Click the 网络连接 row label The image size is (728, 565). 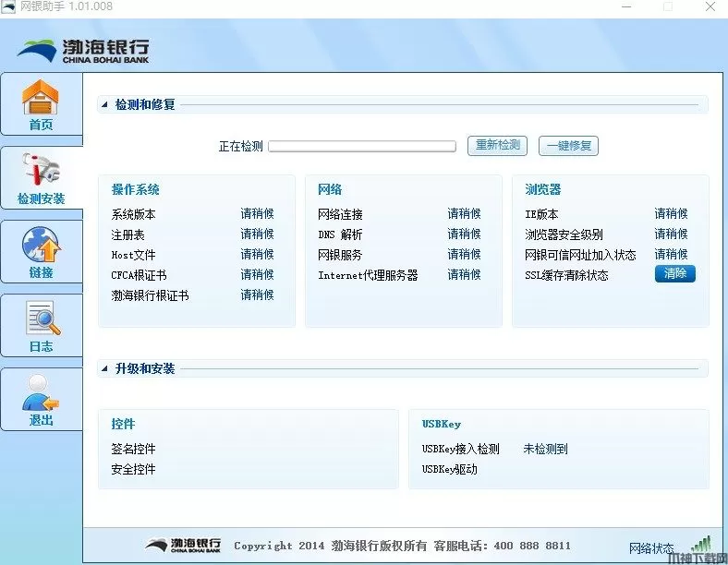pyautogui.click(x=340, y=214)
